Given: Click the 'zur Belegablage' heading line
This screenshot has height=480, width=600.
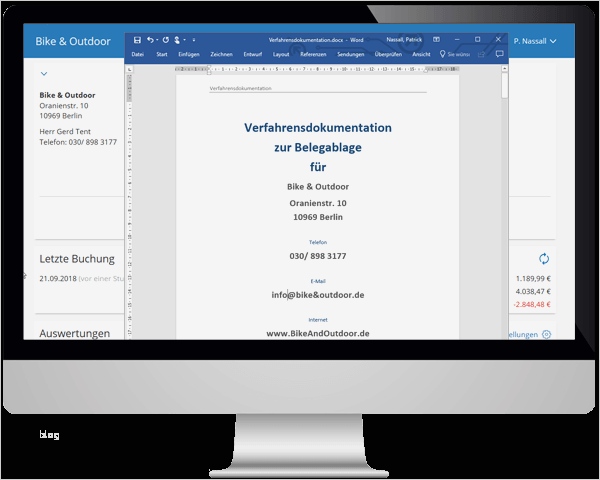Looking at the screenshot, I should click(318, 147).
